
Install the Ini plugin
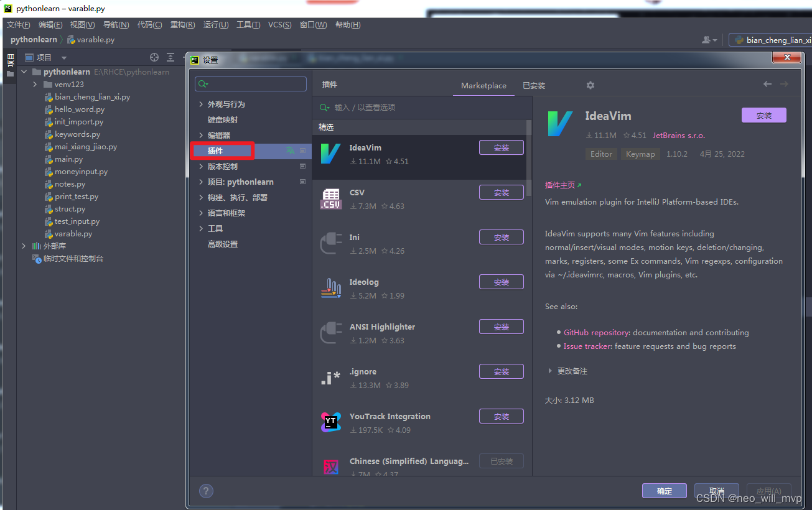coord(501,237)
